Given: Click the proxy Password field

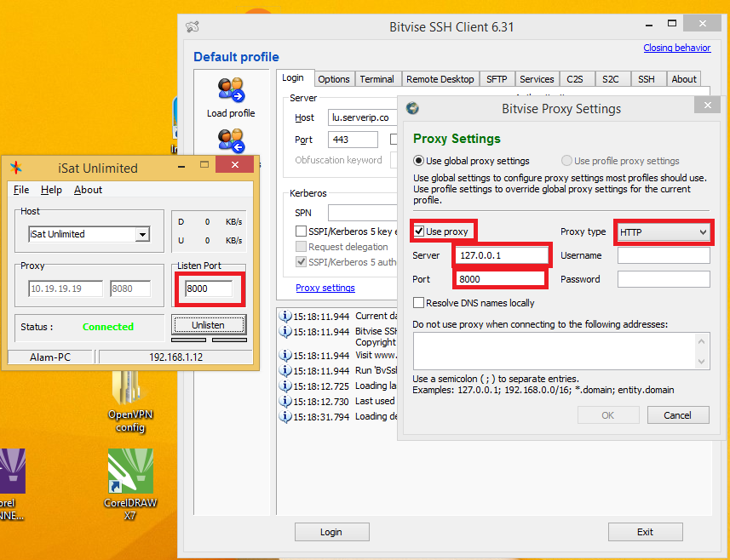Looking at the screenshot, I should 664,279.
